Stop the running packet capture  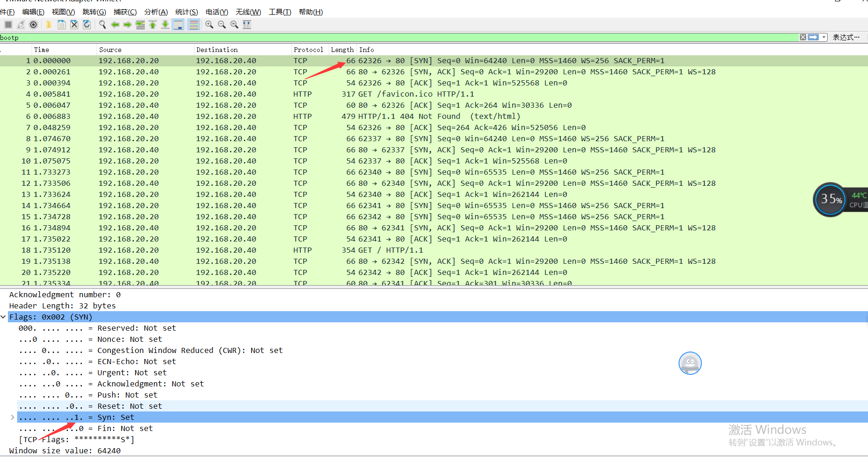8,25
